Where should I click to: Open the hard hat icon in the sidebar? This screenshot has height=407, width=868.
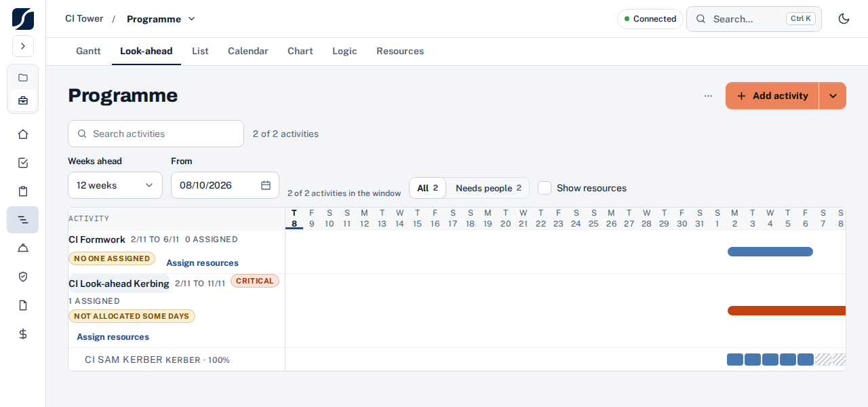23,248
